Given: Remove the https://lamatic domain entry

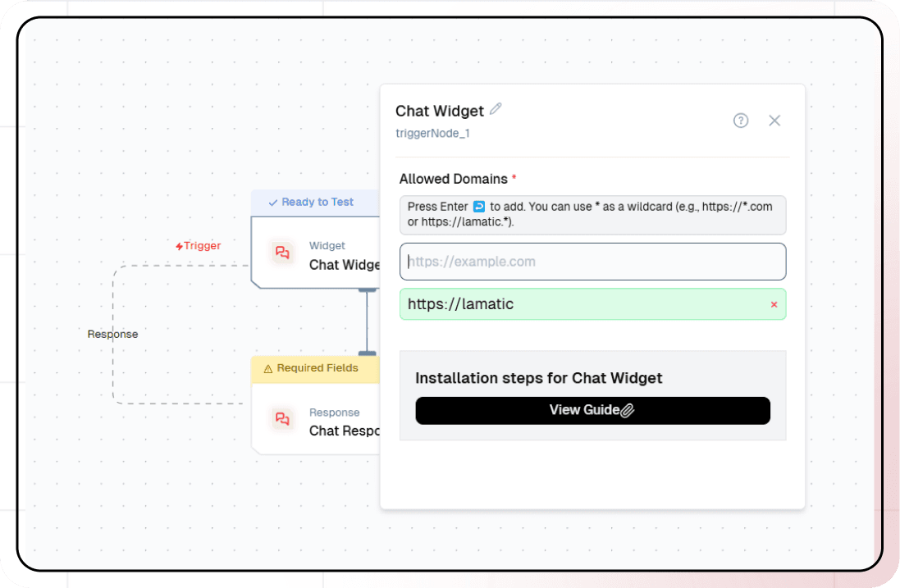Looking at the screenshot, I should pyautogui.click(x=774, y=304).
